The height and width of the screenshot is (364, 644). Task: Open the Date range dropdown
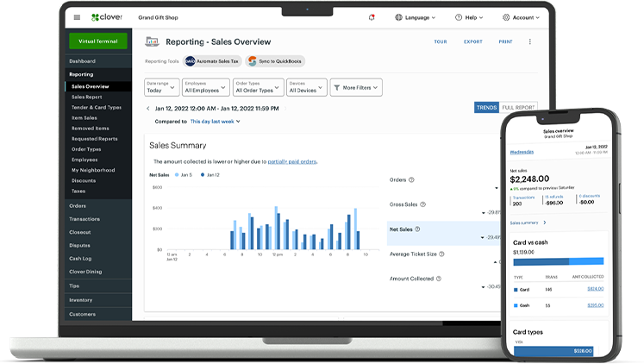[161, 87]
